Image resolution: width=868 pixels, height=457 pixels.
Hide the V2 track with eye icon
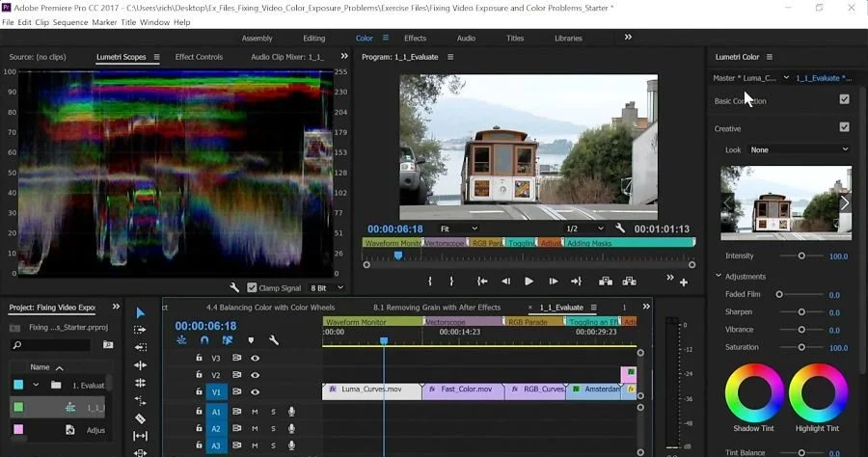pos(256,375)
